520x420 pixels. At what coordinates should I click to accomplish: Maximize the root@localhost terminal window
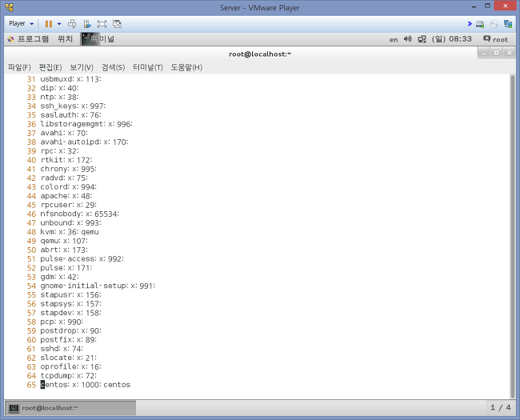coord(497,53)
